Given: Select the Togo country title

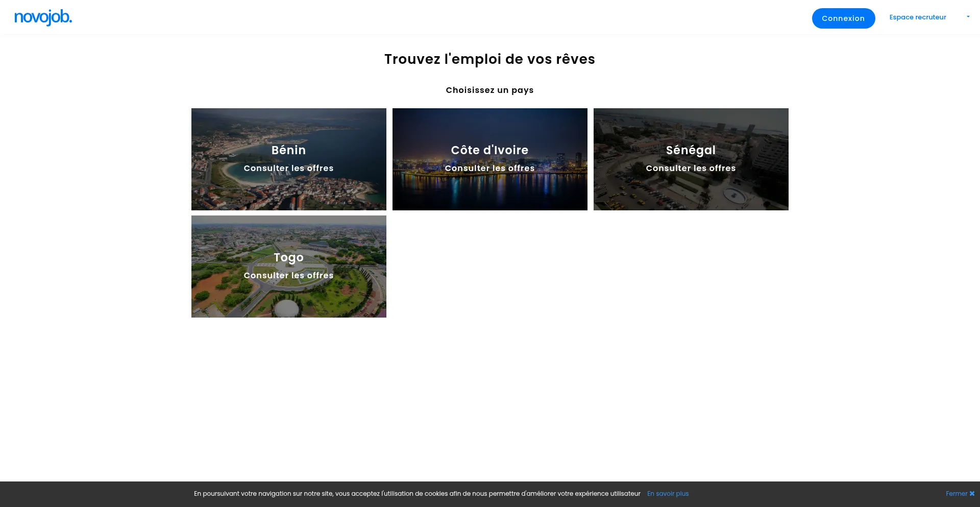Looking at the screenshot, I should click(x=288, y=257).
